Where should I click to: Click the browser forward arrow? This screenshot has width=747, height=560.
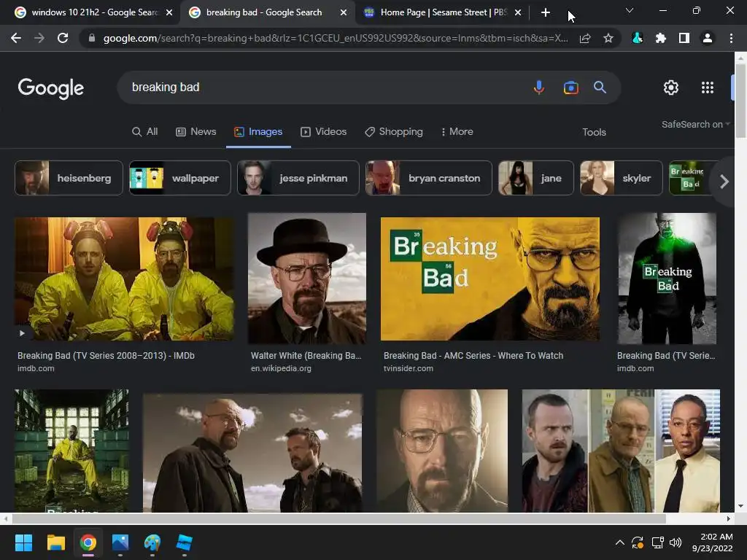[39, 38]
